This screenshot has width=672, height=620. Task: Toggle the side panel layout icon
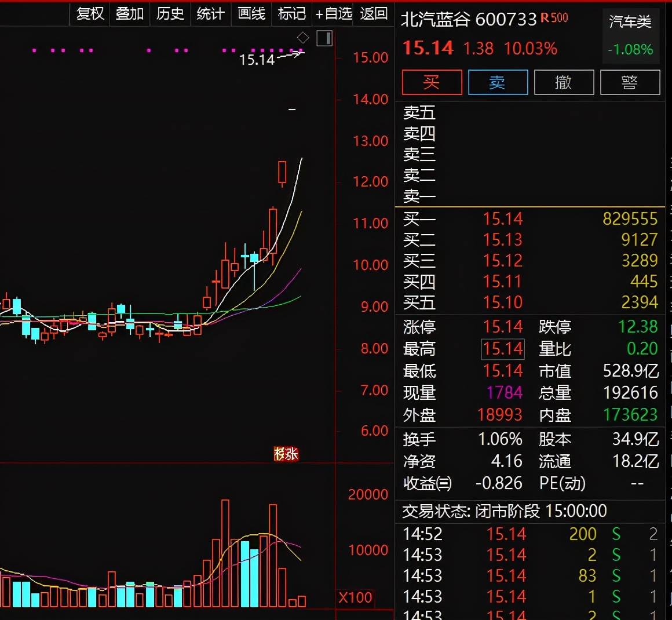point(324,39)
